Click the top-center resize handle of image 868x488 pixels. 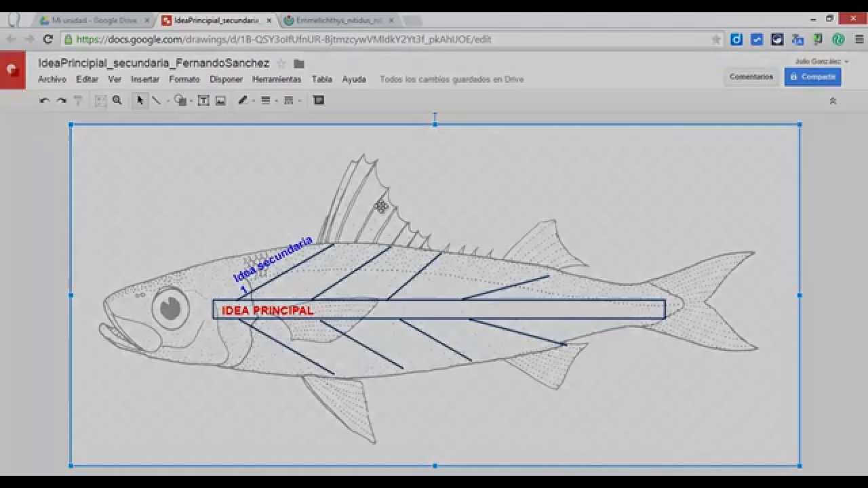click(x=435, y=125)
